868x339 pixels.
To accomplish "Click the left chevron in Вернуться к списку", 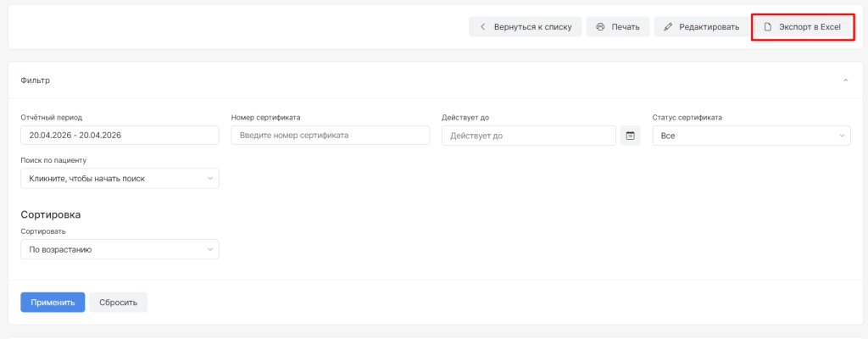I will (x=483, y=27).
